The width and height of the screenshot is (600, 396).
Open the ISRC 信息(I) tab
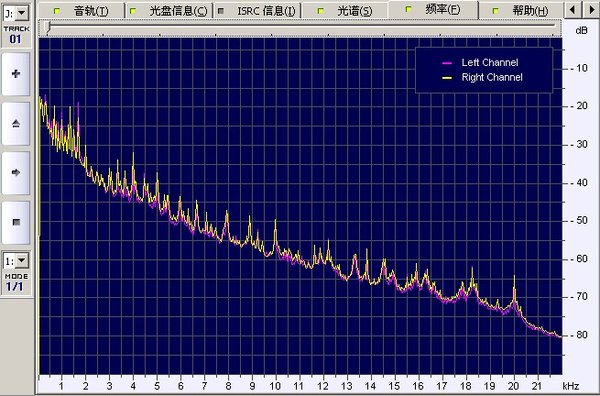(x=257, y=11)
